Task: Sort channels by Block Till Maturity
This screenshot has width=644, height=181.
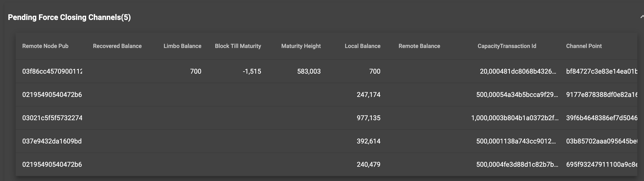Action: click(238, 46)
